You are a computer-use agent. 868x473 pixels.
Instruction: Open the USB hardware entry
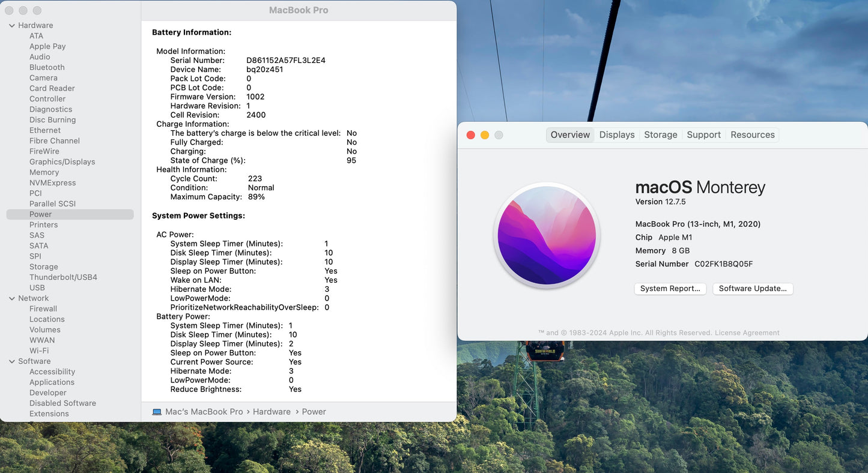(x=37, y=288)
